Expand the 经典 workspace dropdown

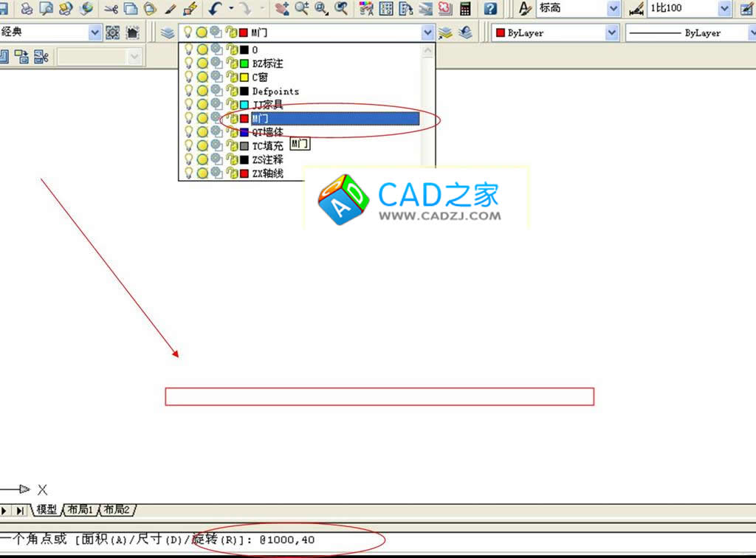[94, 32]
